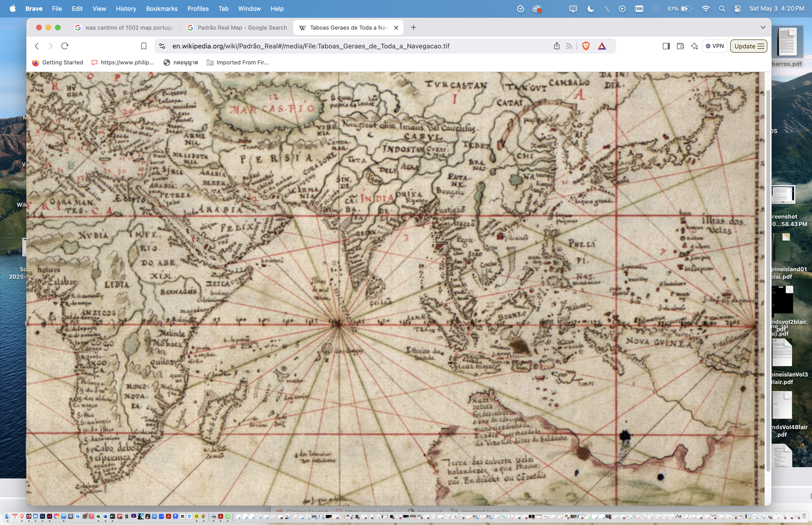Open Leo AI assistant icon
Screen dimensions: 812x525
click(694, 46)
